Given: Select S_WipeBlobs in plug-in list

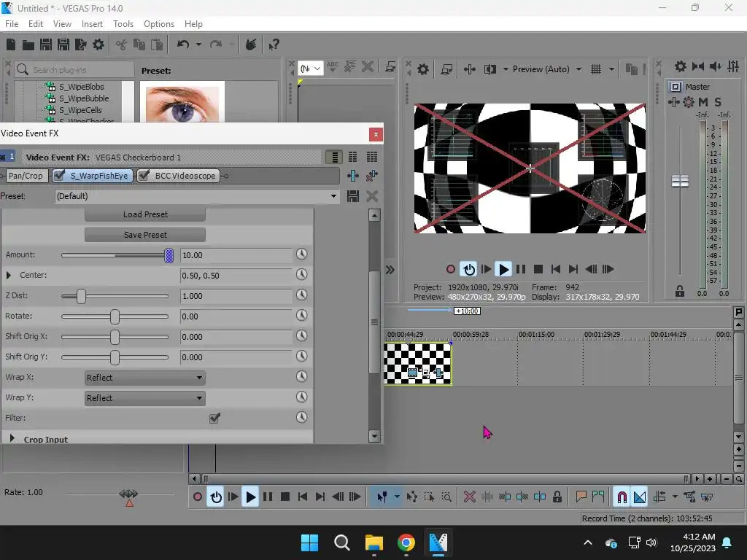Looking at the screenshot, I should 81,87.
